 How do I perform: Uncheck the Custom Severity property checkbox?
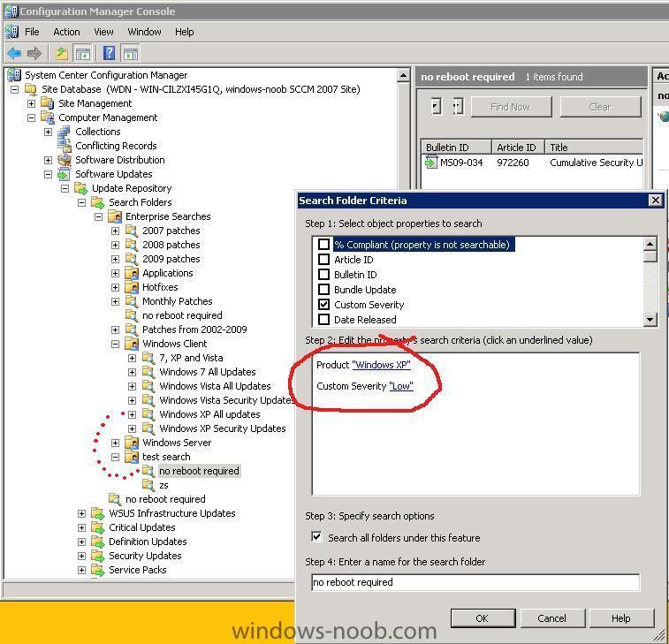coord(323,304)
